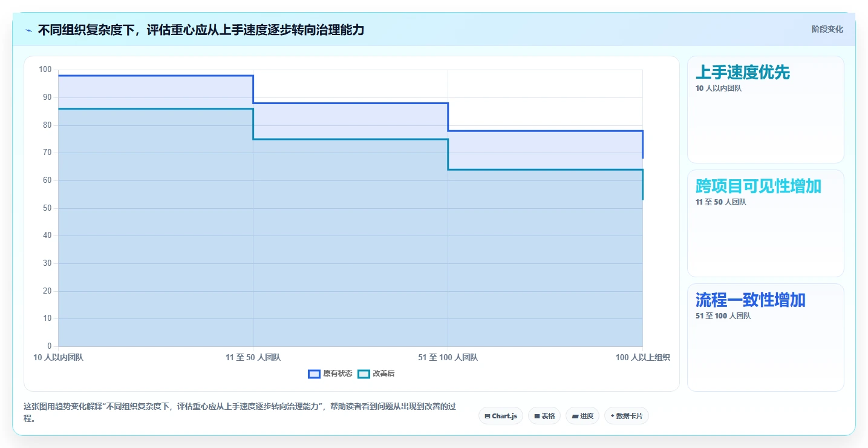Click the 100 人以上组织 x-axis label
Viewport: 868px width, 448px height.
click(642, 358)
